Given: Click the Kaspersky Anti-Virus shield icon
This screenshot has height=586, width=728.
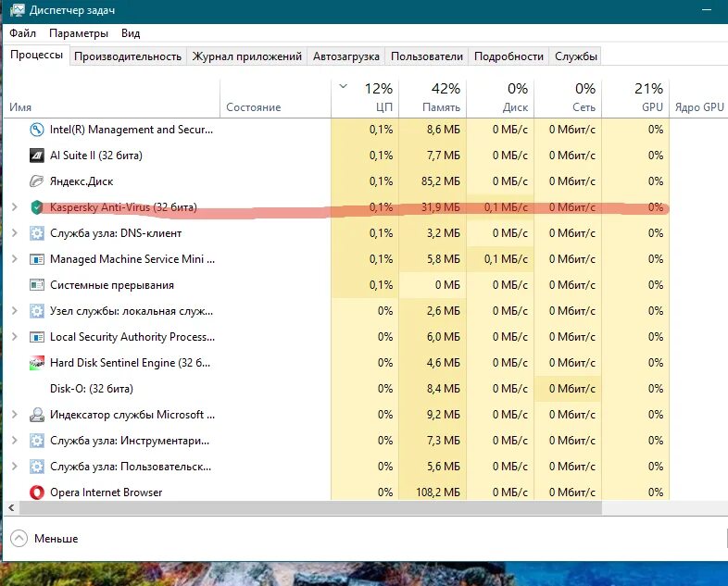Looking at the screenshot, I should click(37, 207).
